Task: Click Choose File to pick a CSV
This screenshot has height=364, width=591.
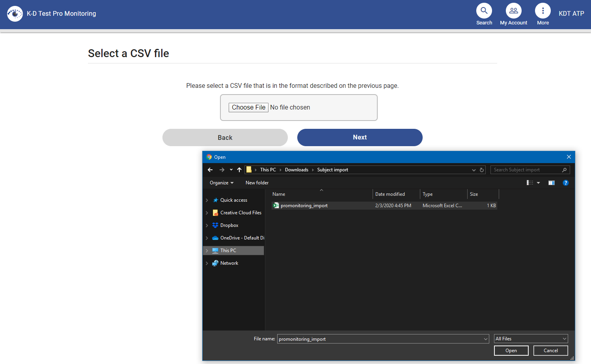Action: (x=248, y=107)
